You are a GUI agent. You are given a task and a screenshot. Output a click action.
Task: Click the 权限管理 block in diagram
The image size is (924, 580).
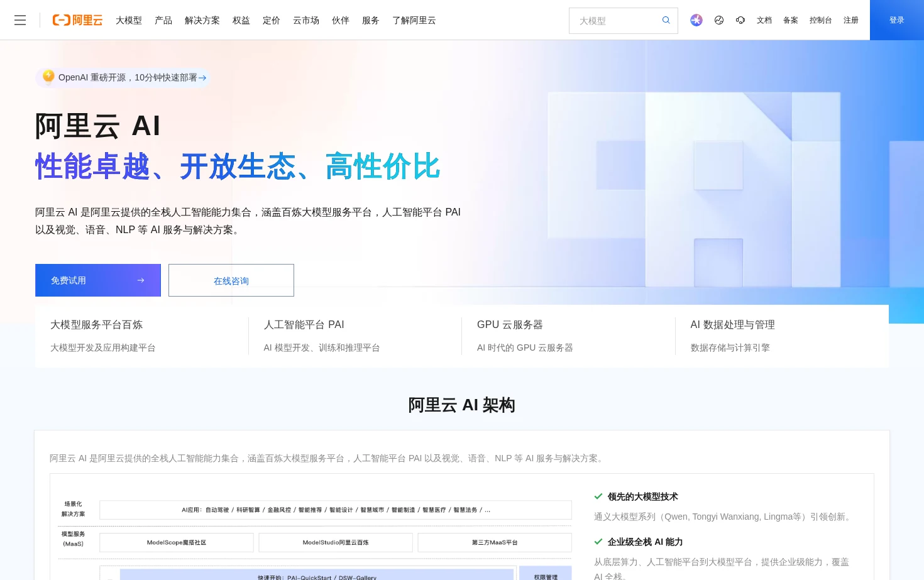click(546, 574)
